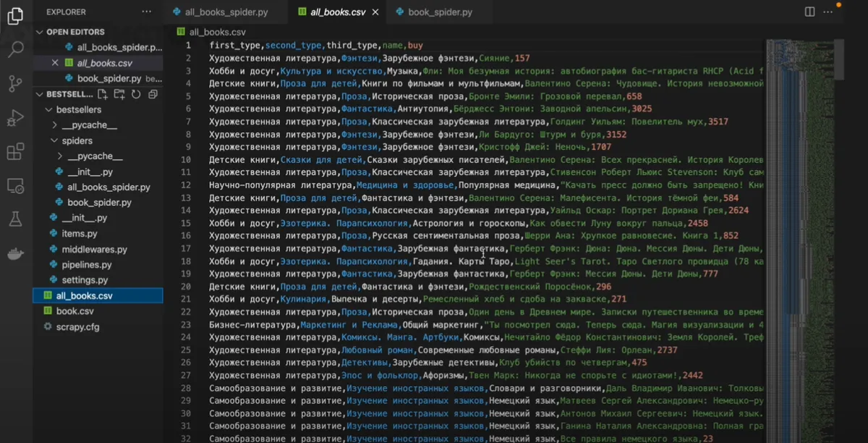
Task: Click 'Голдинг Уильям: Повелитель мух' in the CSV
Action: tap(627, 122)
